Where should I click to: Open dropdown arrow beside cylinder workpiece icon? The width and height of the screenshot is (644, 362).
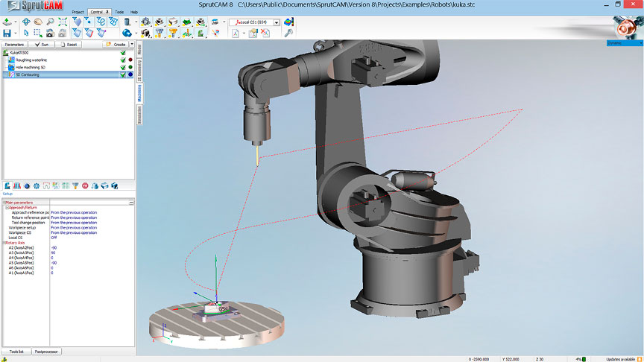tap(136, 22)
